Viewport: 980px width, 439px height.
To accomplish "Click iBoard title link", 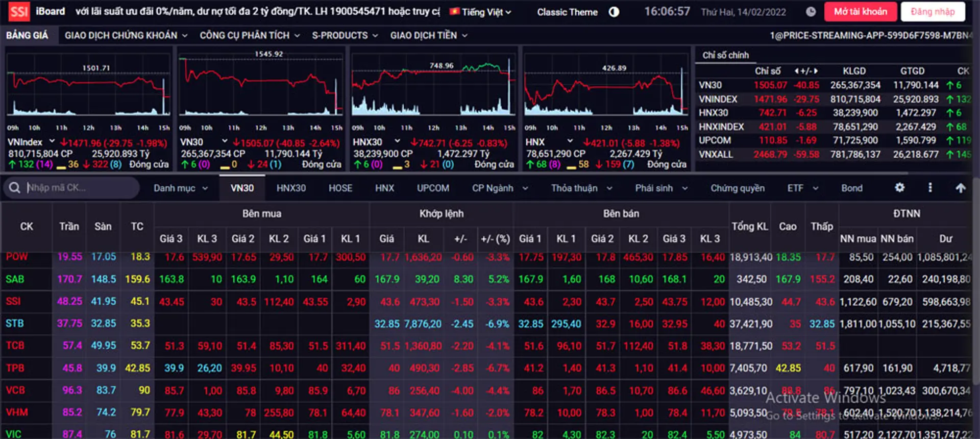I will pos(50,11).
